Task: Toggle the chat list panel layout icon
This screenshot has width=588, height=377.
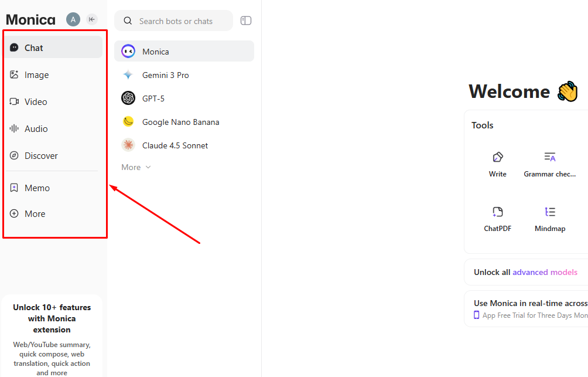Action: click(246, 21)
